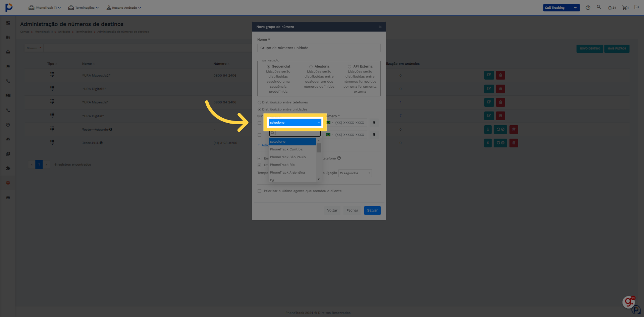Edit the *URA Mapeada2* row
The height and width of the screenshot is (317, 644).
tap(489, 75)
